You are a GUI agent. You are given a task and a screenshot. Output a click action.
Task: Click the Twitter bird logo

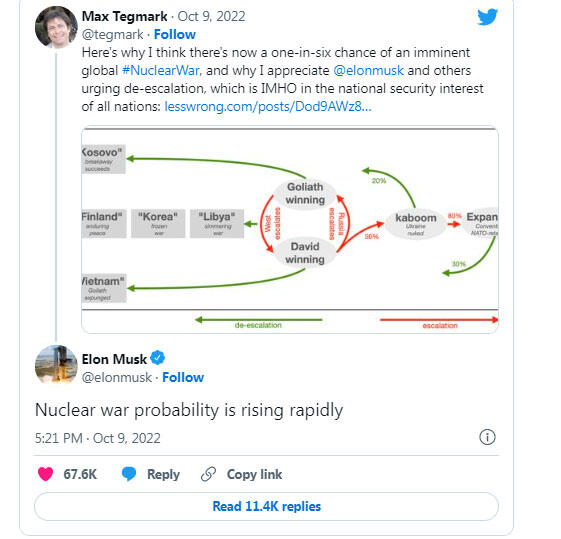487,17
